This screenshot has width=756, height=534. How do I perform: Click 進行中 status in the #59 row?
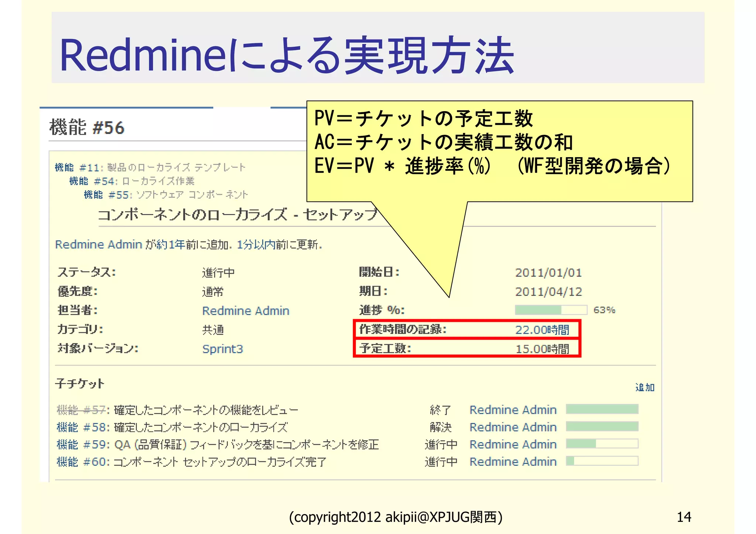click(x=441, y=444)
